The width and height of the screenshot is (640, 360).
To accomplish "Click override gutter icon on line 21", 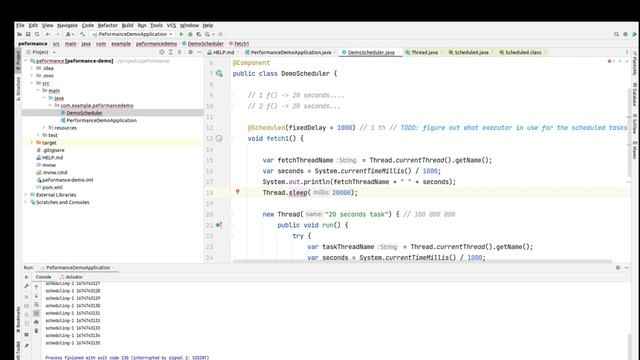I will click(x=219, y=225).
